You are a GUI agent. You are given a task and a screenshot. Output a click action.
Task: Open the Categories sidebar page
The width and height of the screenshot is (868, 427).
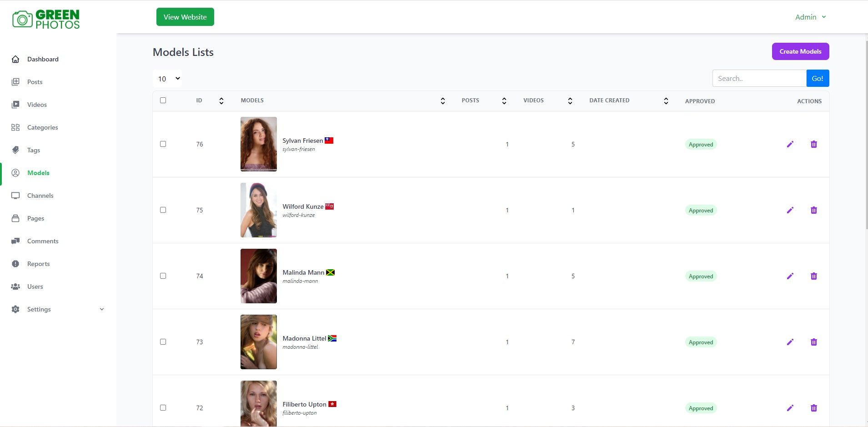(x=42, y=127)
